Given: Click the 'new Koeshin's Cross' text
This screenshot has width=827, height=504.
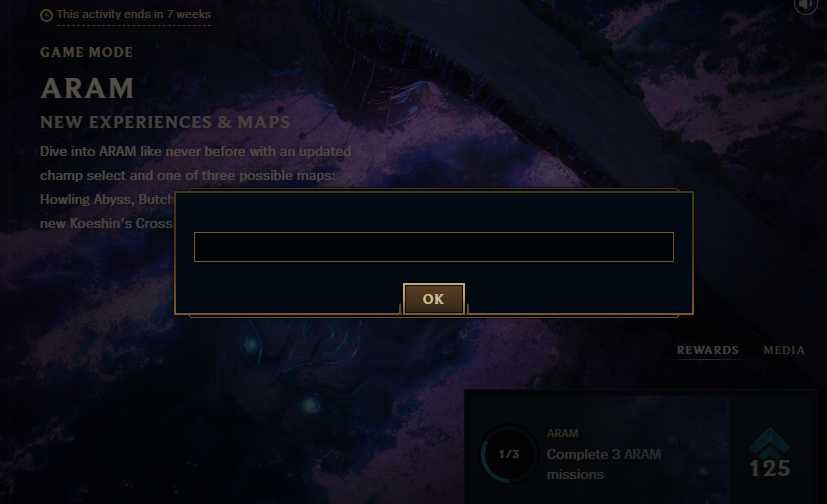Looking at the screenshot, I should point(106,224).
